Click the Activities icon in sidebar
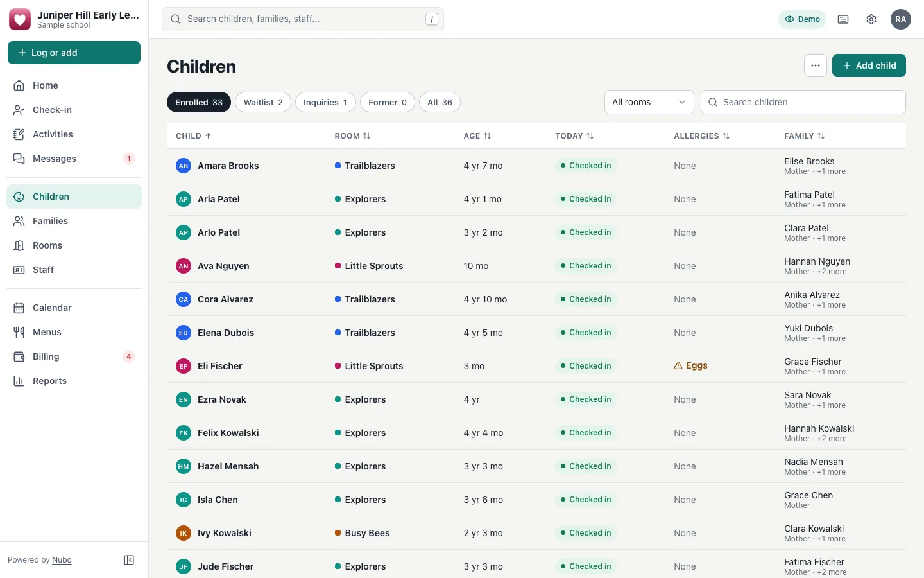 [19, 134]
